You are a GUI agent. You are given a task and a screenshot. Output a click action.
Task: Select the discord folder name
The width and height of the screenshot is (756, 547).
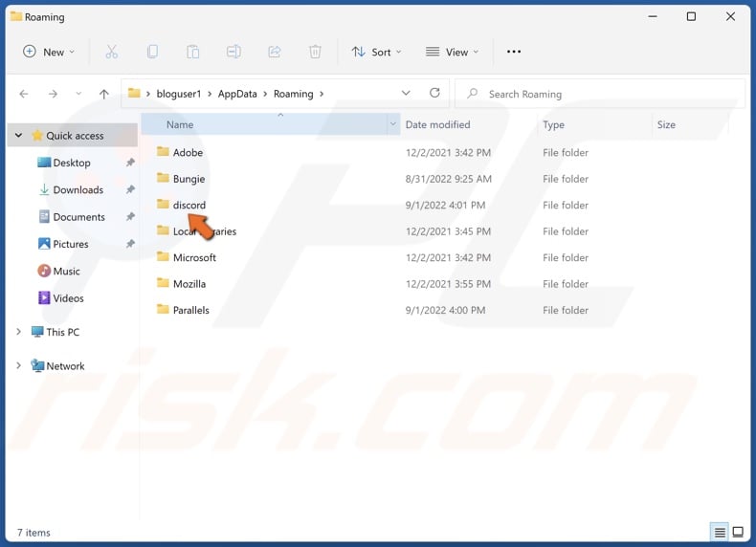pos(189,205)
